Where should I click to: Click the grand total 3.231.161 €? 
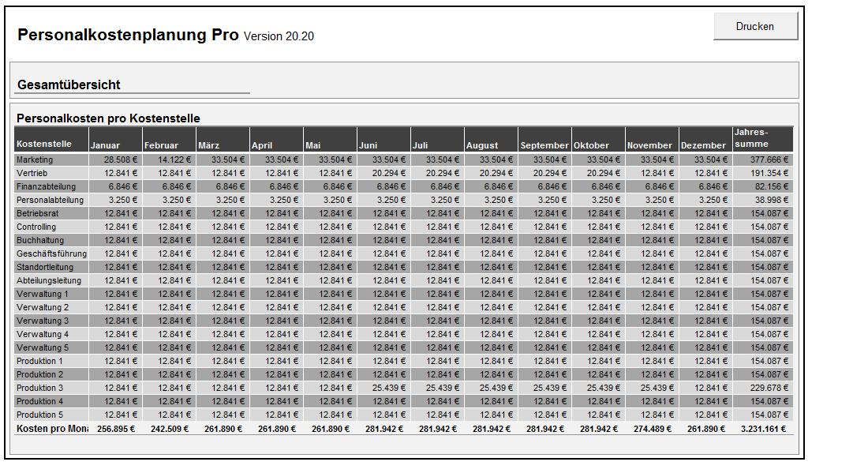click(765, 429)
